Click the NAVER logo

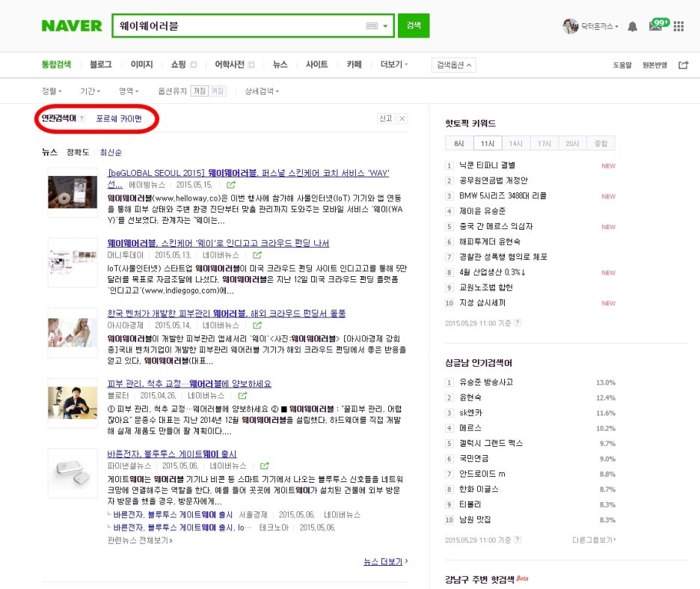point(72,26)
